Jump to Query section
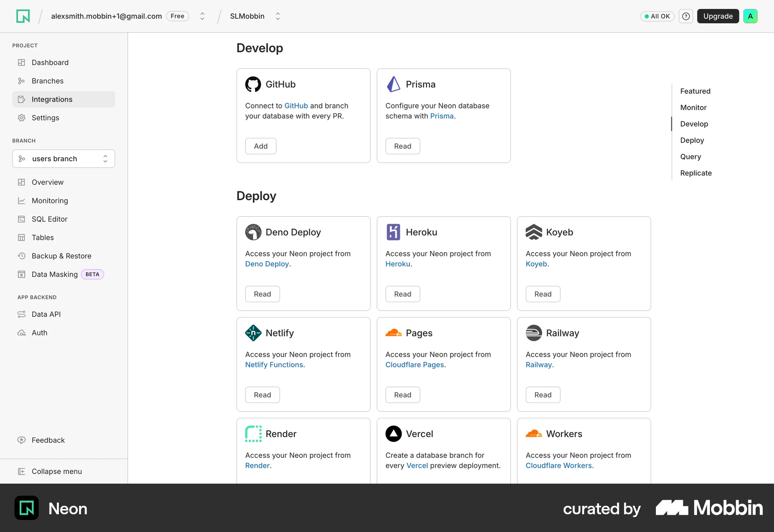 point(691,157)
